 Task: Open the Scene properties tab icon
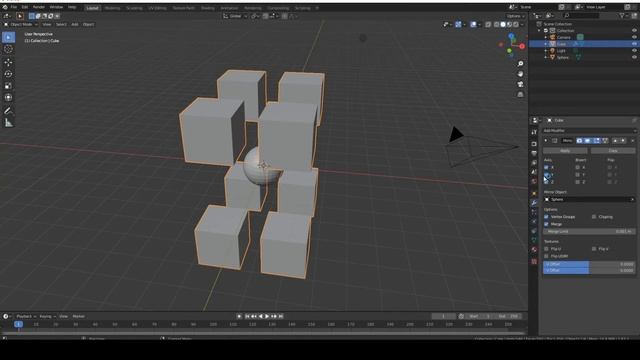534,172
